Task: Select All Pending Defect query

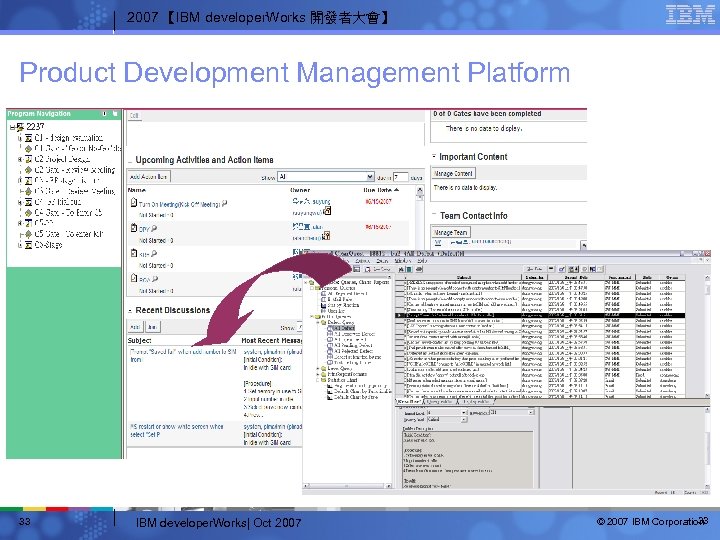Action: coord(349,345)
